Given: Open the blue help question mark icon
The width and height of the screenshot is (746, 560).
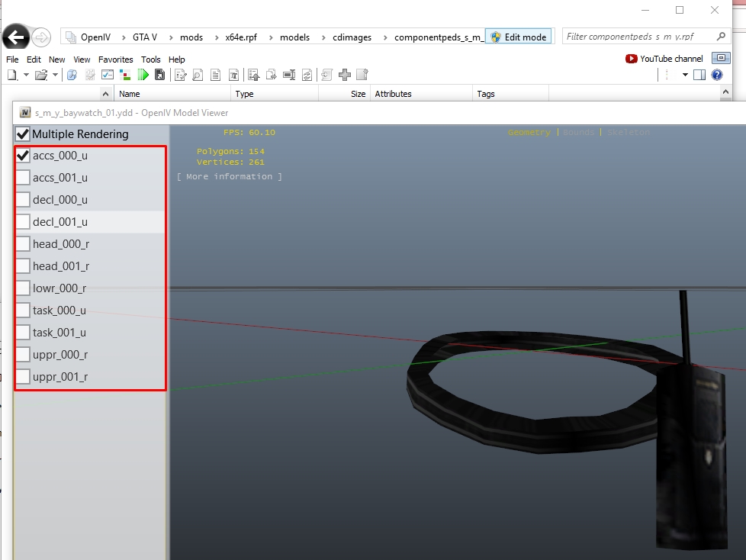Looking at the screenshot, I should [717, 75].
